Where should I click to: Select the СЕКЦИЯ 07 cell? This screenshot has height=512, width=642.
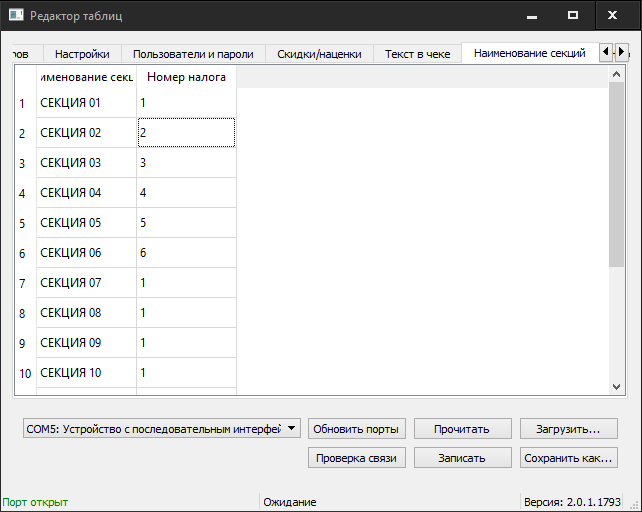point(86,283)
